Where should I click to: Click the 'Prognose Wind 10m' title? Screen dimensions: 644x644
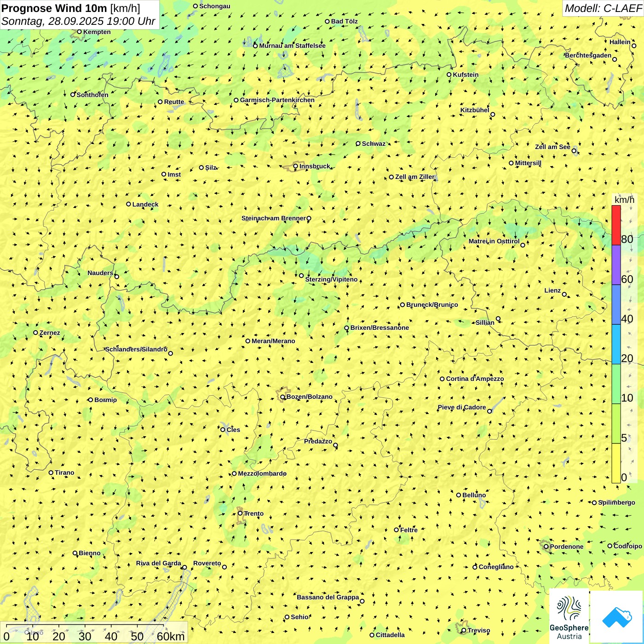click(54, 8)
